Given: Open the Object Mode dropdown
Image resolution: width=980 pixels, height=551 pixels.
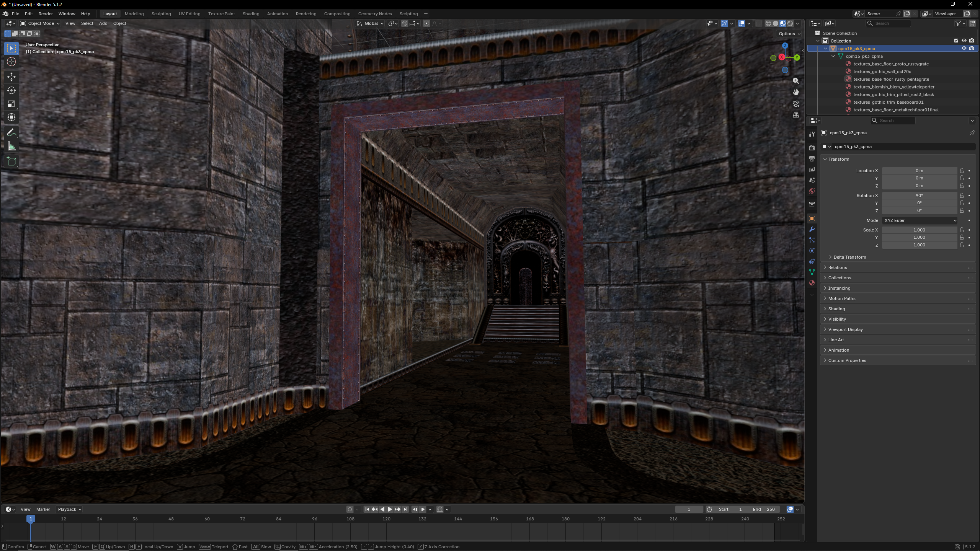Looking at the screenshot, I should pyautogui.click(x=40, y=23).
